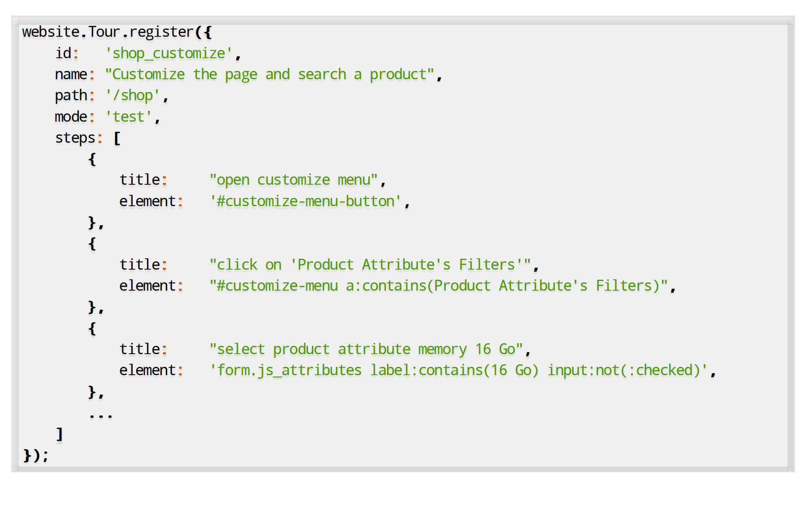Click the 'steps' property key

point(75,138)
